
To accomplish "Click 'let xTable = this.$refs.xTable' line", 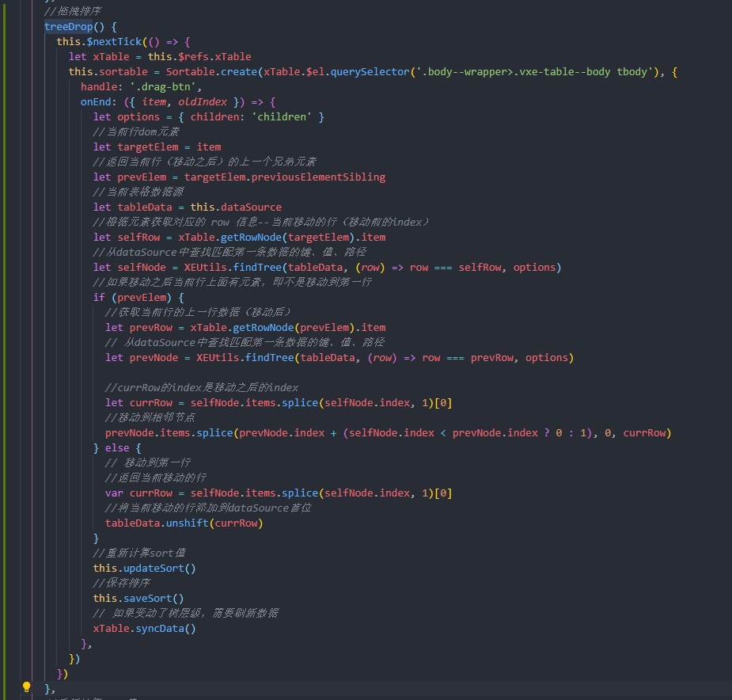I will tap(160, 56).
